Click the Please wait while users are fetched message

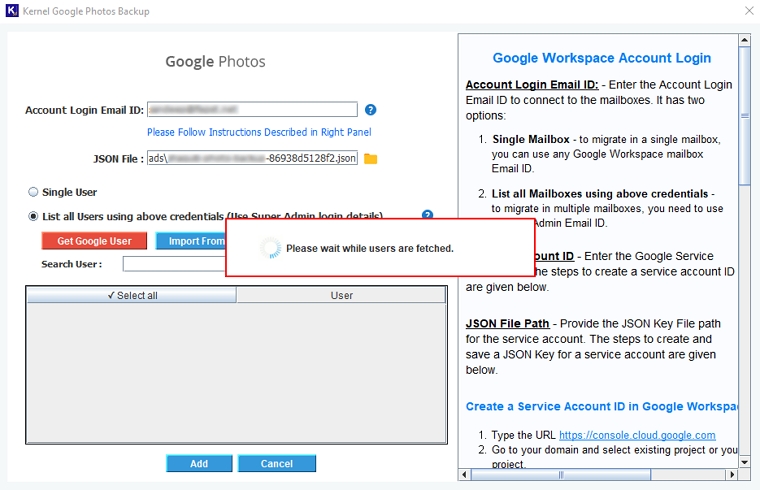pos(370,248)
